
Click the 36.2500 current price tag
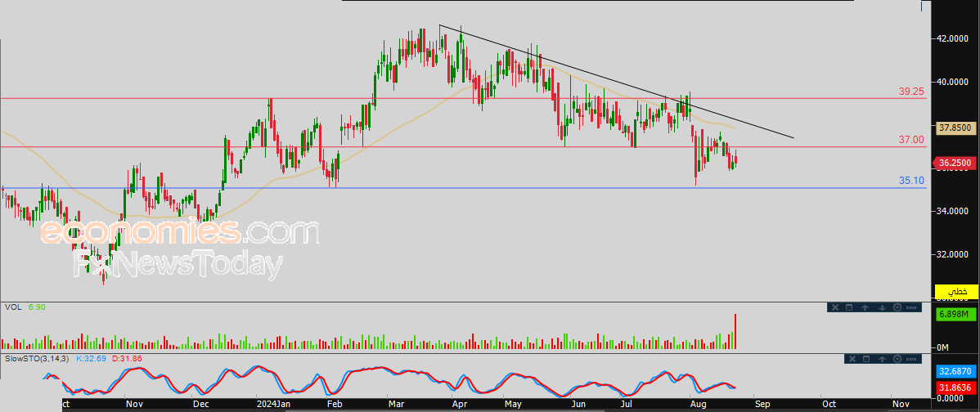(955, 163)
